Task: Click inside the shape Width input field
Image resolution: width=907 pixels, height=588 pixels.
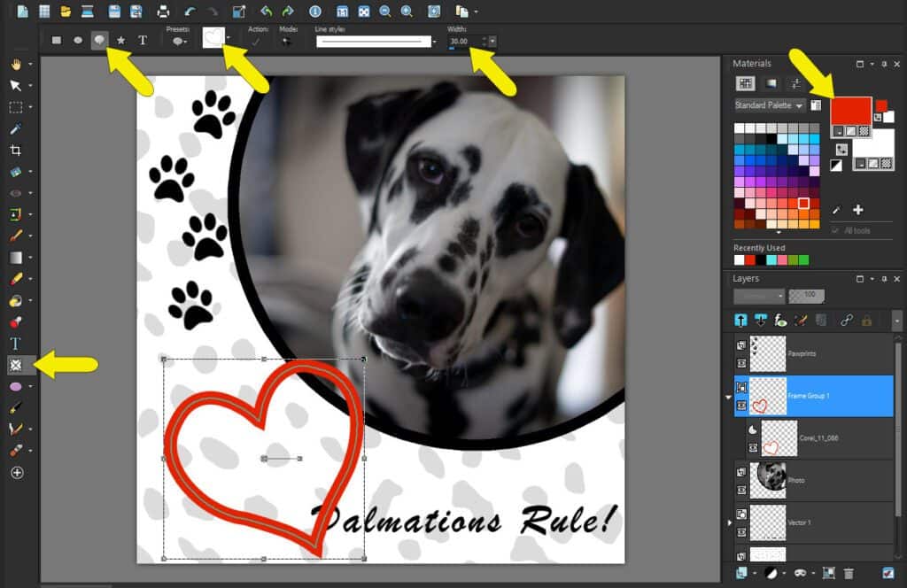Action: click(x=459, y=41)
